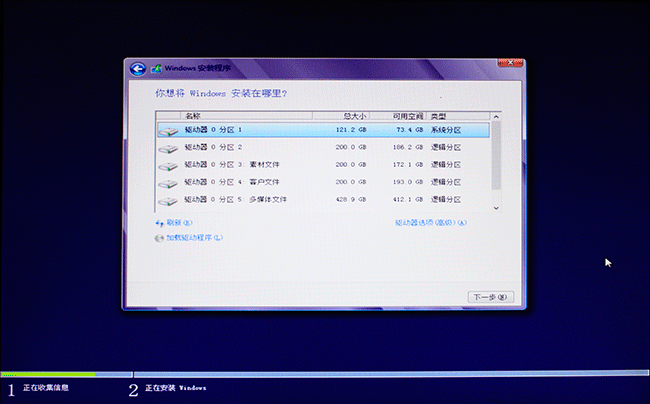Click the back arrow in the installer window

pyautogui.click(x=138, y=68)
